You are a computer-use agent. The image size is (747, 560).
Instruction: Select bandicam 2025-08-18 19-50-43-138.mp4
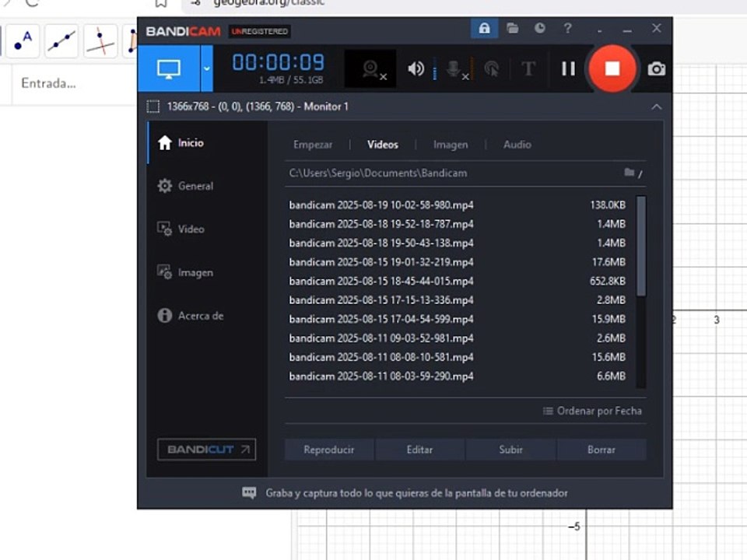click(x=458, y=243)
